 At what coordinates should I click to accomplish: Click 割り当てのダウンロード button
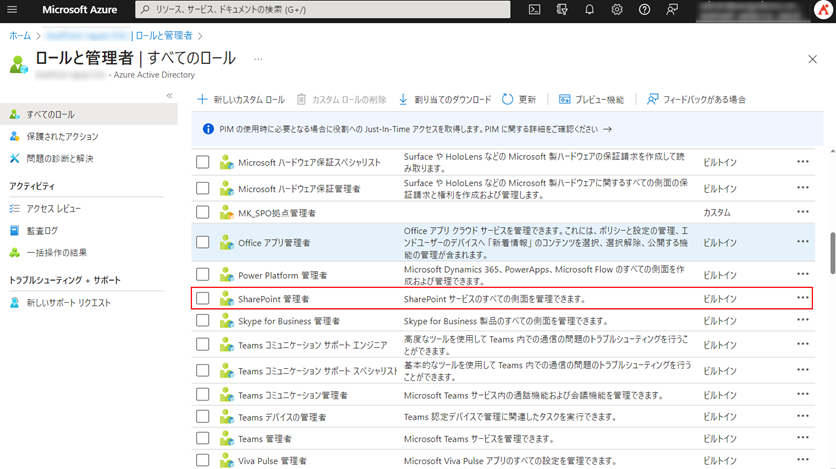coord(445,100)
